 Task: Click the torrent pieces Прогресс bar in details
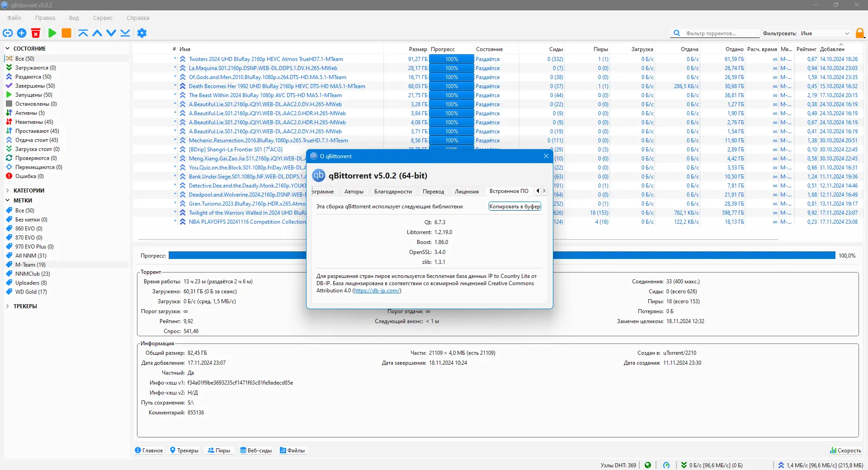(x=502, y=256)
